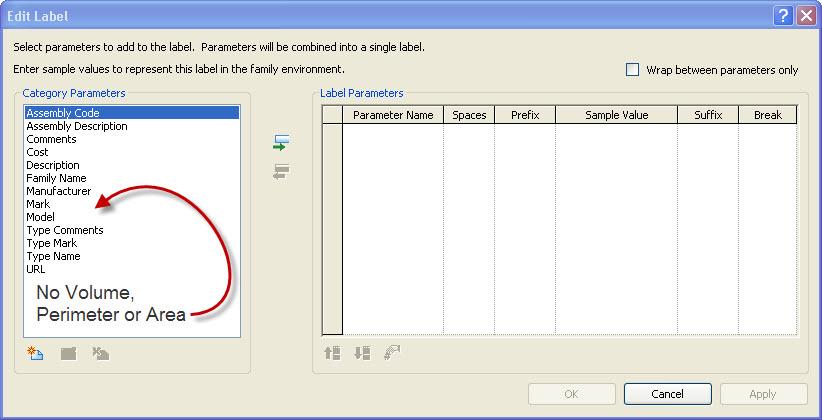Select the Manufacturer parameter
This screenshot has width=822, height=420.
(x=132, y=191)
